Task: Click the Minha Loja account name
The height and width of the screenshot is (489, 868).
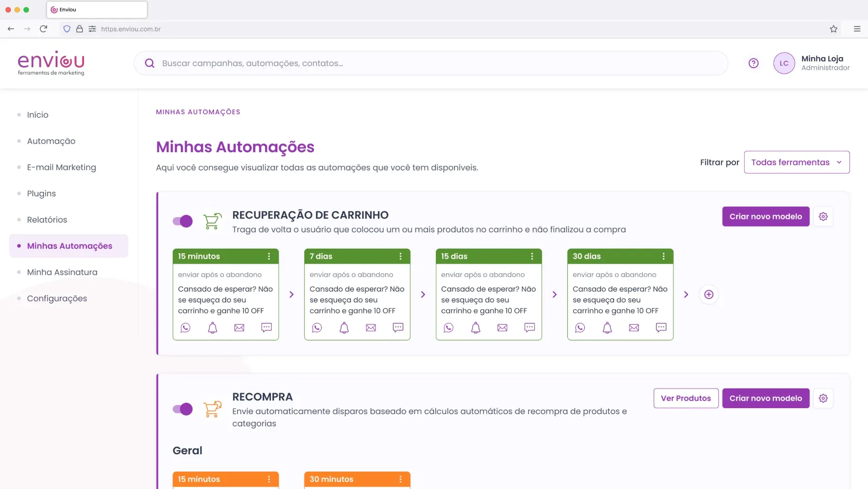Action: [x=822, y=58]
